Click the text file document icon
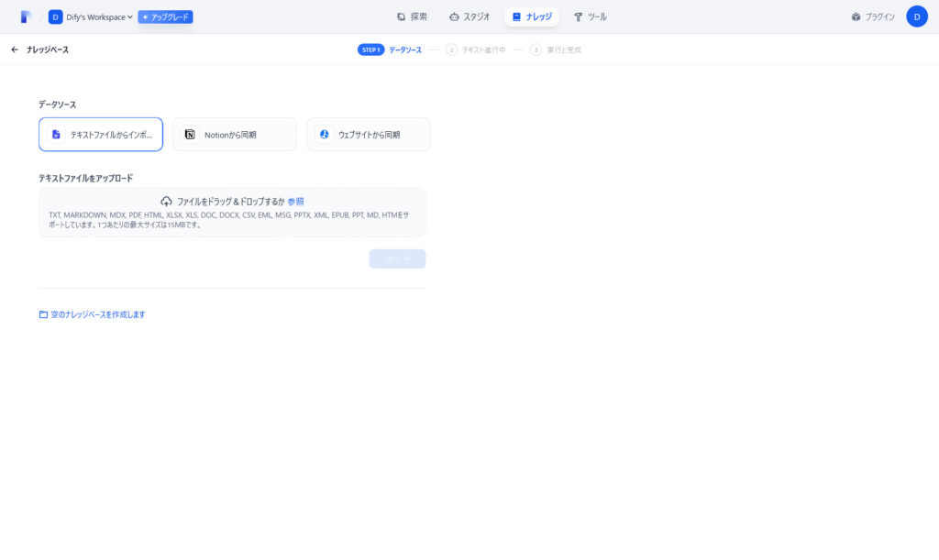This screenshot has width=939, height=560. pyautogui.click(x=56, y=135)
